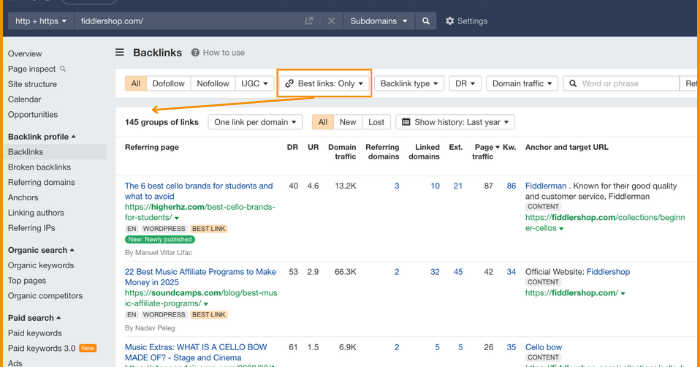Image resolution: width=700 pixels, height=367 pixels.
Task: Select the Lost status toggle
Action: tap(376, 122)
